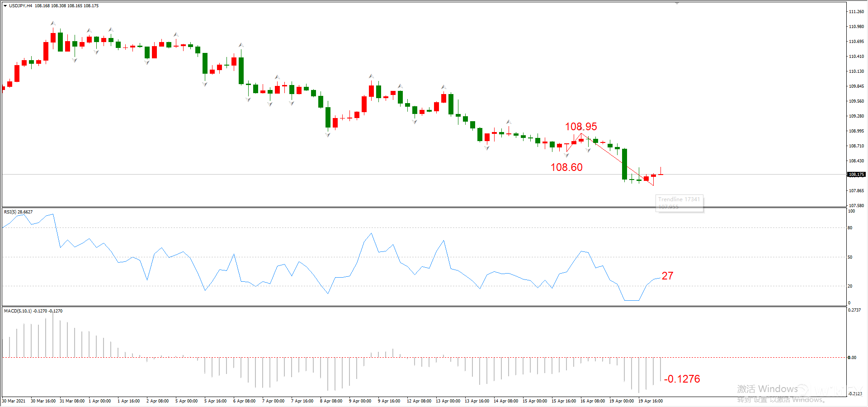The height and width of the screenshot is (407, 868).
Task: Click the RSI value label 27
Action: click(667, 276)
